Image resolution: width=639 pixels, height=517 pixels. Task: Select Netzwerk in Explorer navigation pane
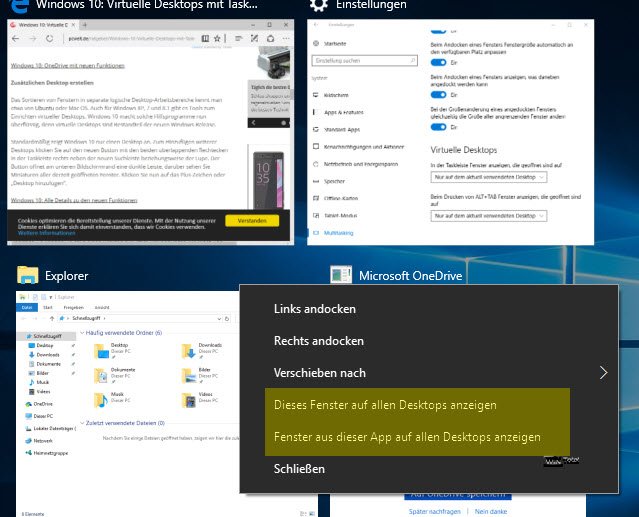point(43,441)
